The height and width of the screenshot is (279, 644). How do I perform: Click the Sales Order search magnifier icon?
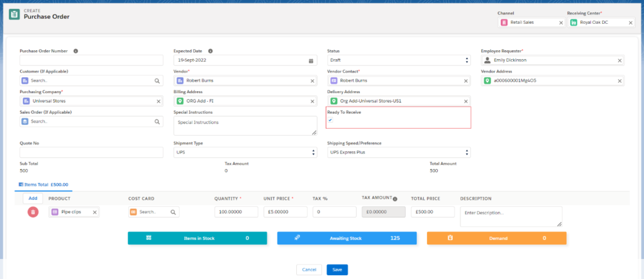point(157,121)
